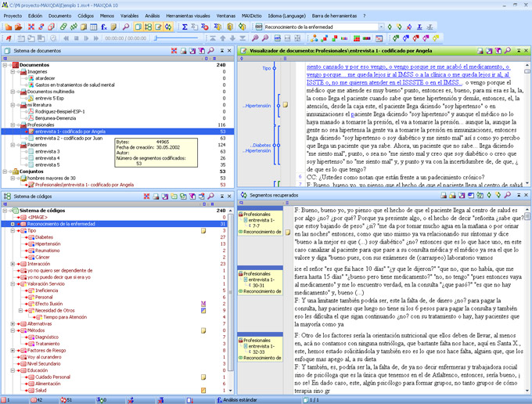532x404 pixels.
Task: Apply the yellow color coding marker
Action: (x=436, y=38)
